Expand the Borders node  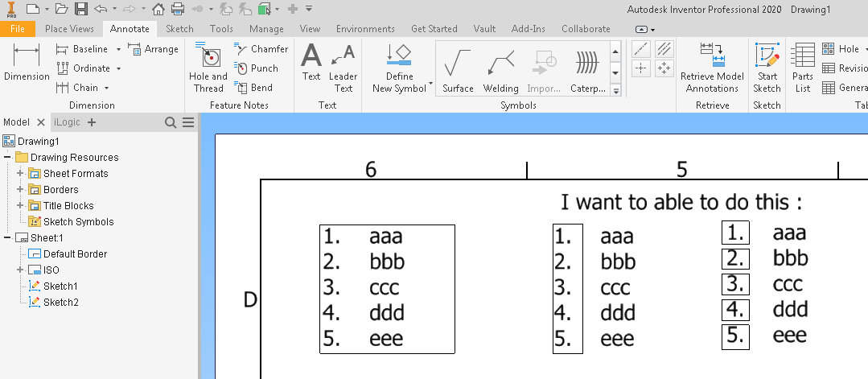point(20,190)
